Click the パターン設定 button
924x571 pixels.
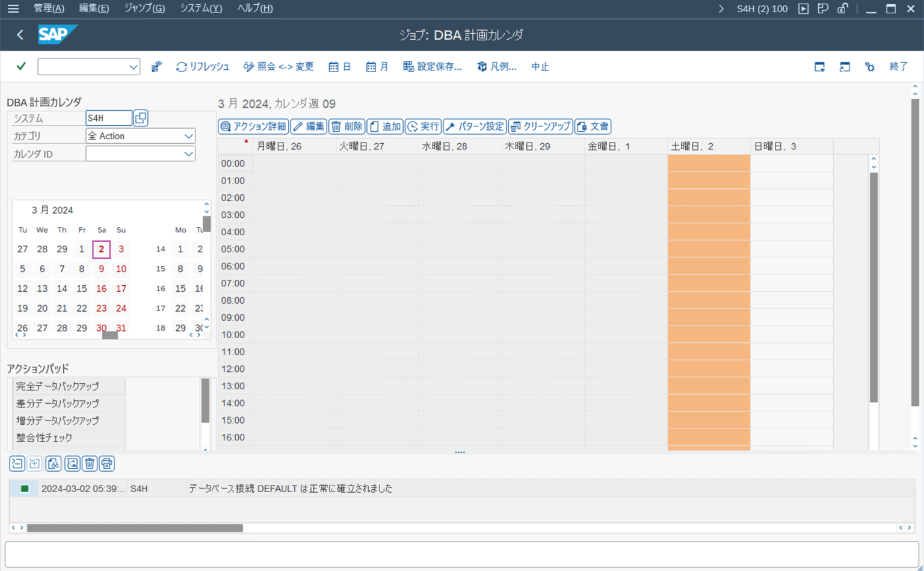pos(475,126)
